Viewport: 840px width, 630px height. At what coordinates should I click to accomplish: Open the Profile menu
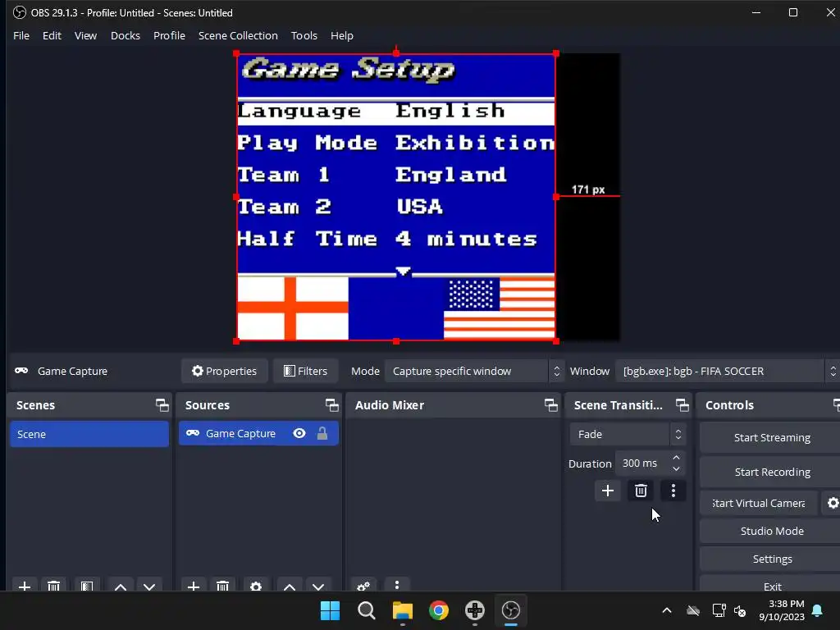pyautogui.click(x=169, y=35)
